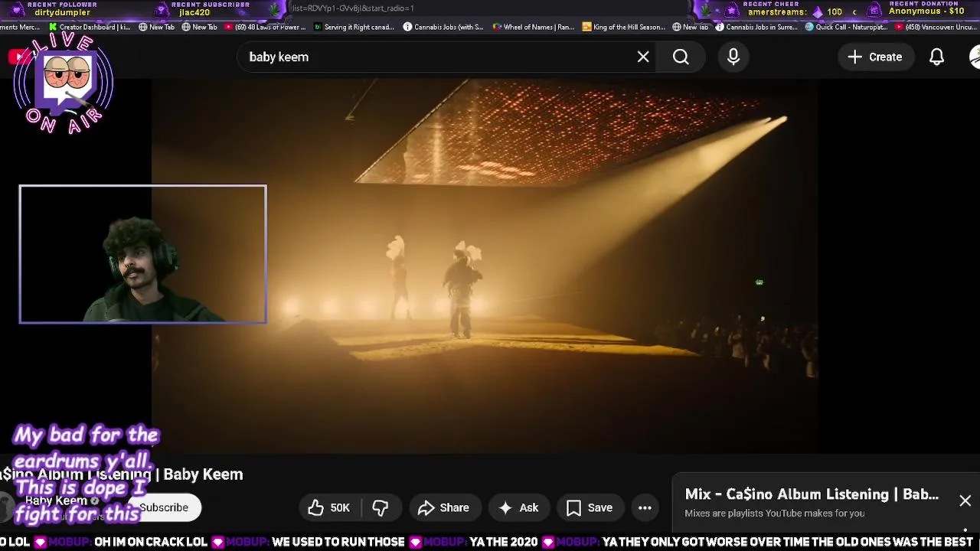This screenshot has width=980, height=551.
Task: Click the video player area
Action: click(x=484, y=266)
